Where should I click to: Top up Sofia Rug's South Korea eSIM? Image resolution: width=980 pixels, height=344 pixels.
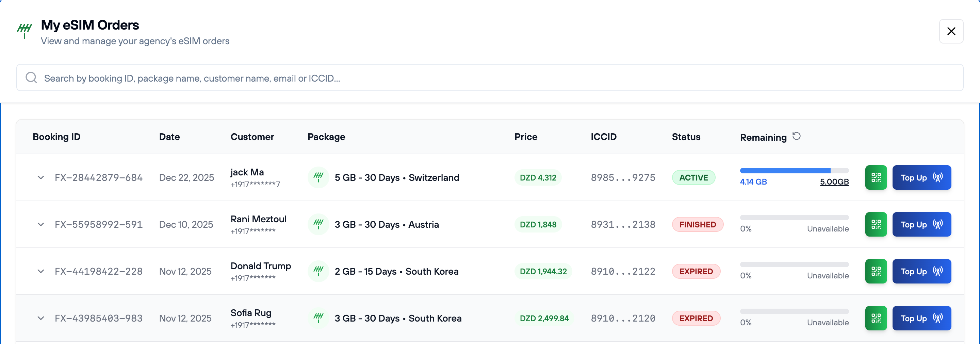point(921,318)
